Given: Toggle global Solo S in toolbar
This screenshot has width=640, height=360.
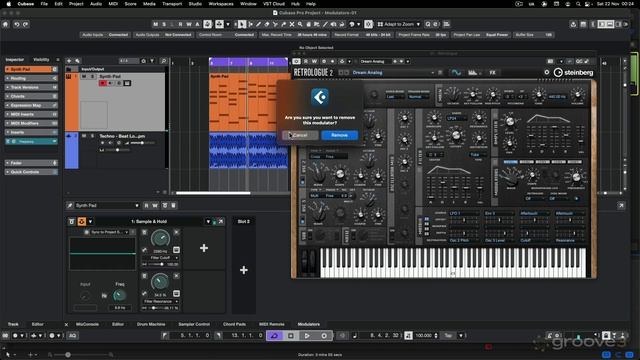Looking at the screenshot, I should (x=164, y=24).
